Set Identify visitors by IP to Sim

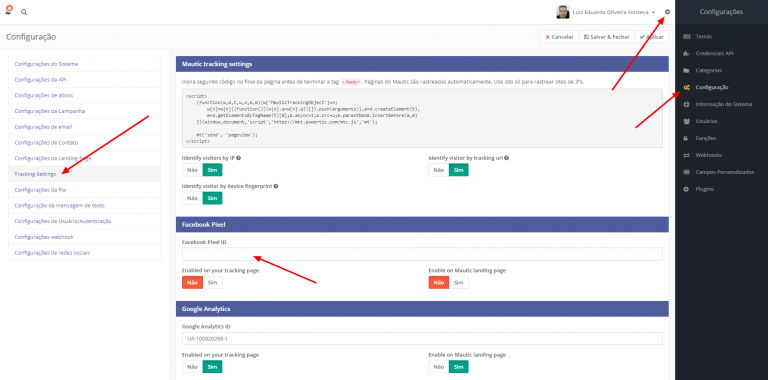(x=212, y=170)
